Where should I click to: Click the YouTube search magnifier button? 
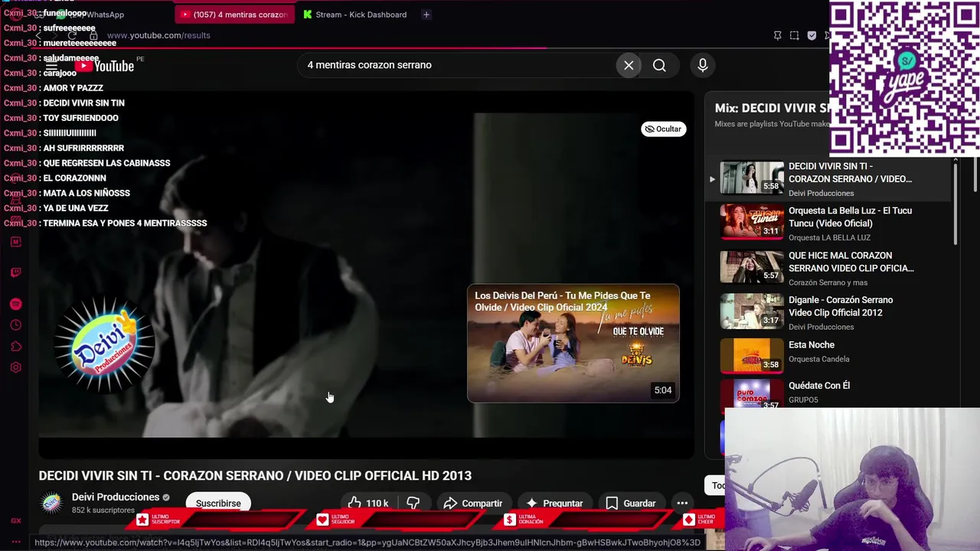click(659, 65)
